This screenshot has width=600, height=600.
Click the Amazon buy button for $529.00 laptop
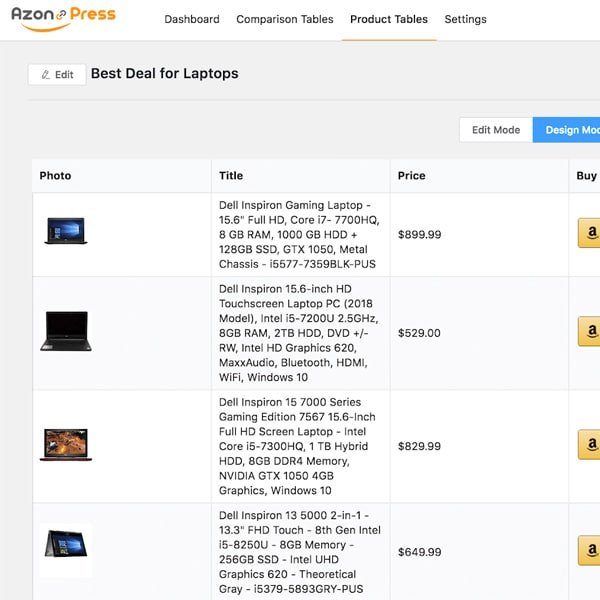tap(590, 332)
